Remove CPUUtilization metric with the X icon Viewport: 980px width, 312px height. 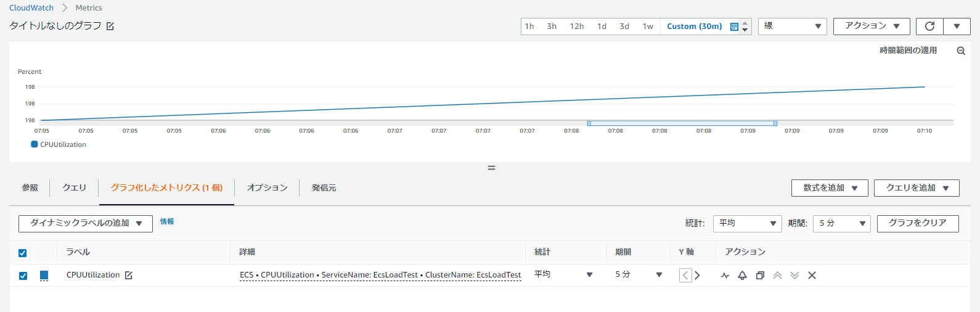[812, 276]
